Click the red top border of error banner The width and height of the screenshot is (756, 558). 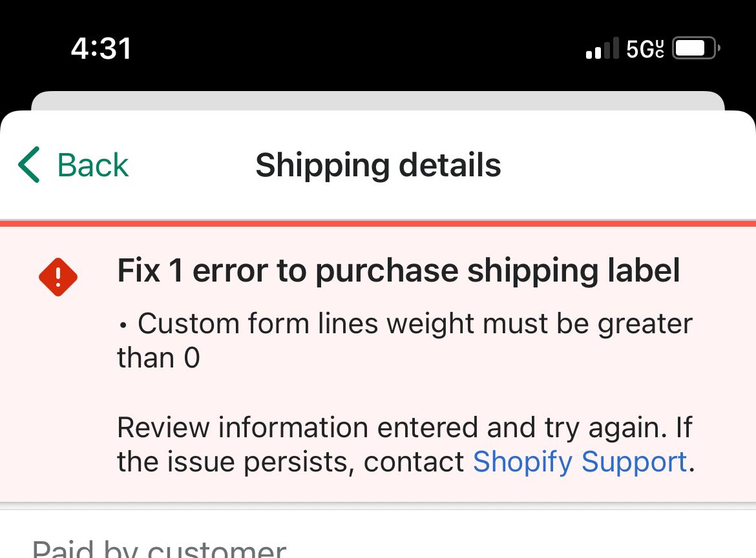coord(377,223)
